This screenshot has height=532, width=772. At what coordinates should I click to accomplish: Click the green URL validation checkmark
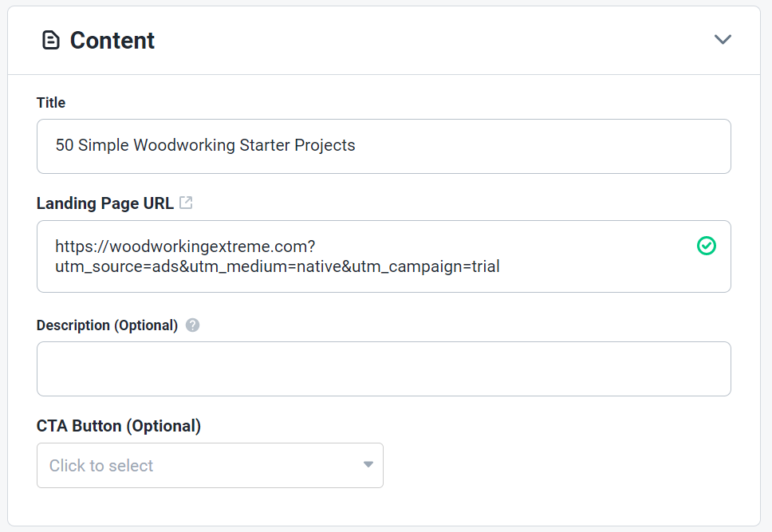click(x=706, y=246)
